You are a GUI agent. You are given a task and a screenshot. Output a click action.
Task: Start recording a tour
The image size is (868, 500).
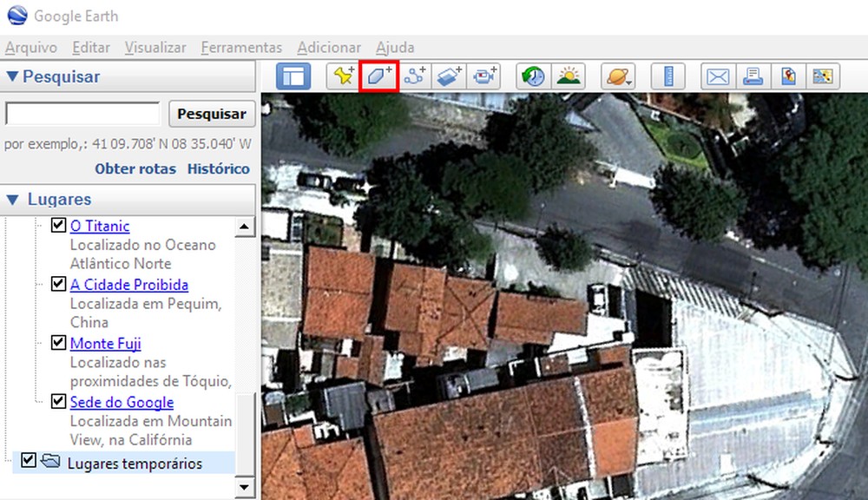pyautogui.click(x=483, y=76)
